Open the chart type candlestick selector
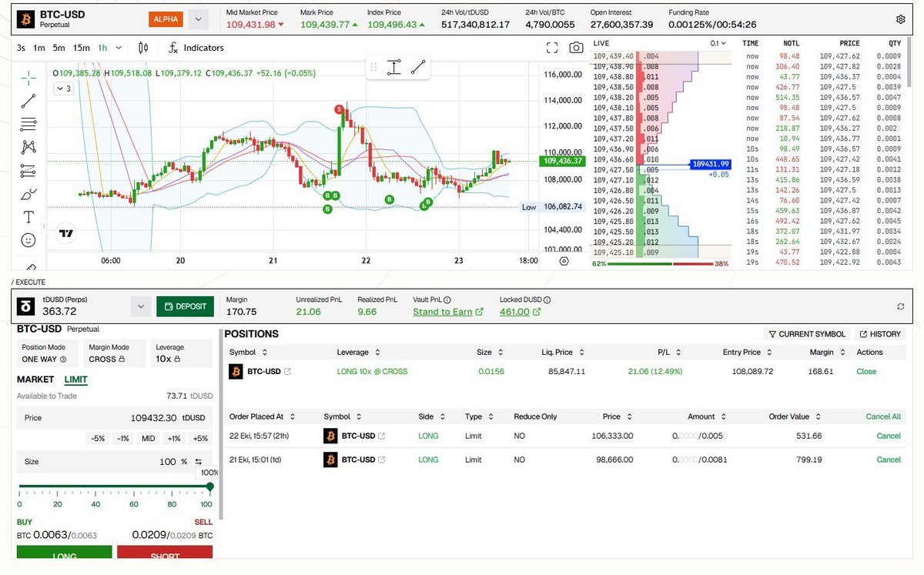 [143, 48]
